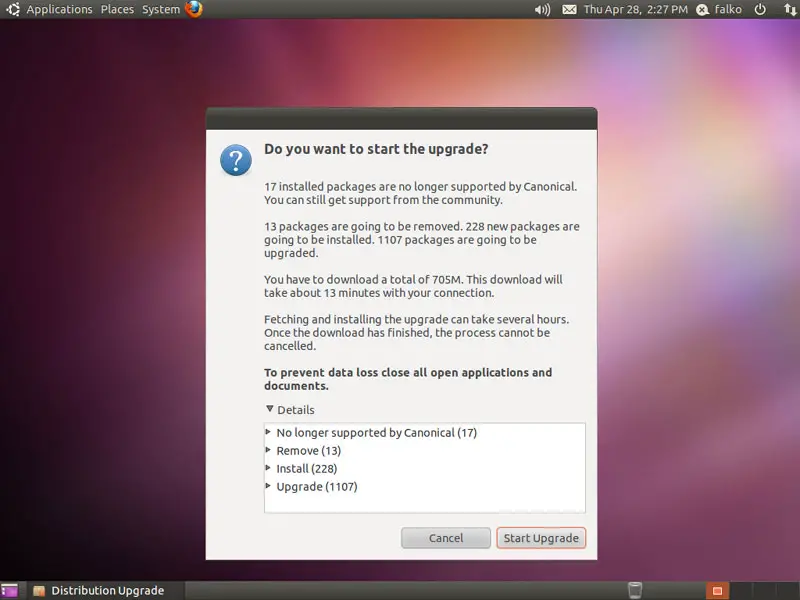The height and width of the screenshot is (600, 800).
Task: Click the clock showing Thu Apr 28, 2:27 PM
Action: coord(635,9)
